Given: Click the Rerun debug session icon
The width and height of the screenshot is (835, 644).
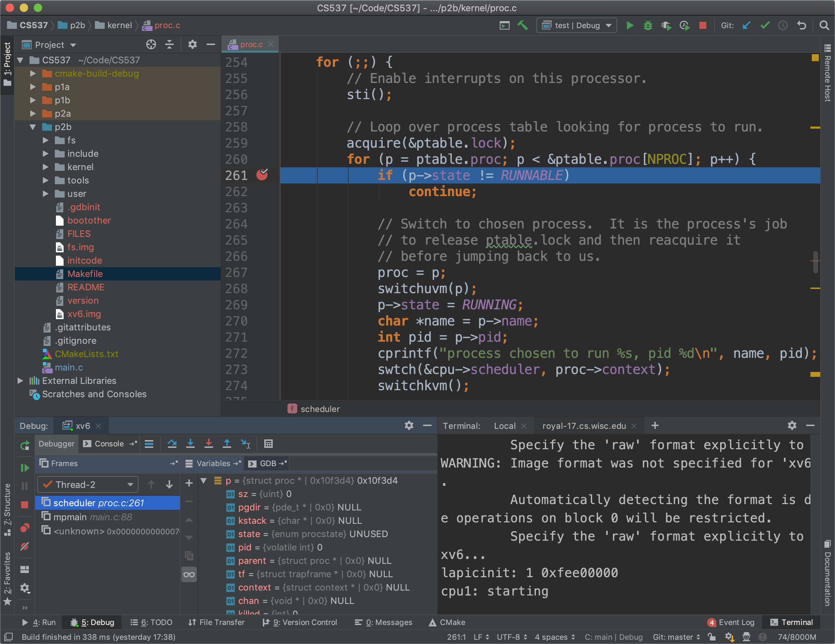Looking at the screenshot, I should [25, 445].
